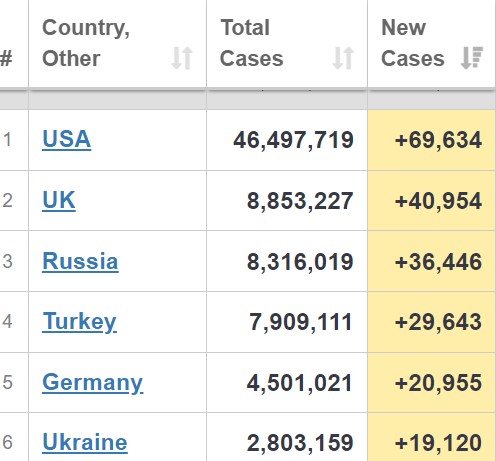Click the New Cases header text
Image resolution: width=496 pixels, height=461 pixels.
coord(413,43)
